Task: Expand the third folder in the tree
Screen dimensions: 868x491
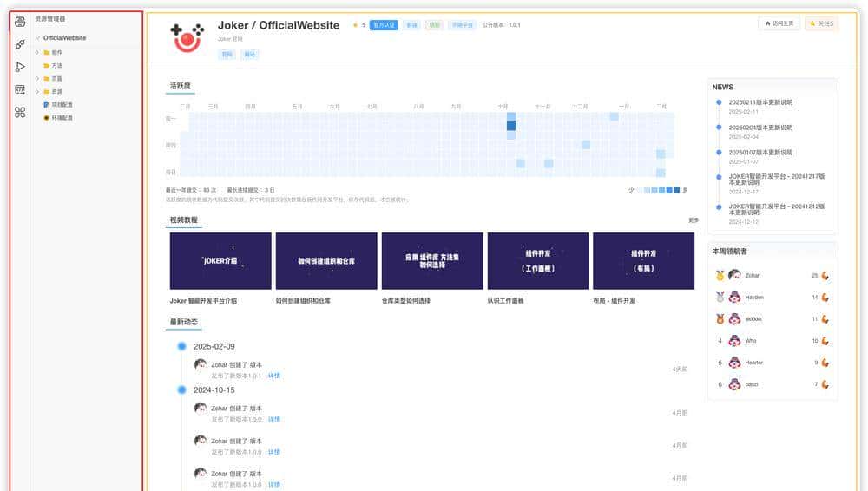Action: 37,79
